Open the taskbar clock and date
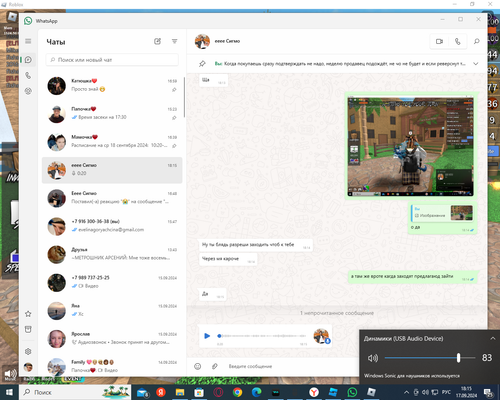500x400 pixels. (466, 392)
